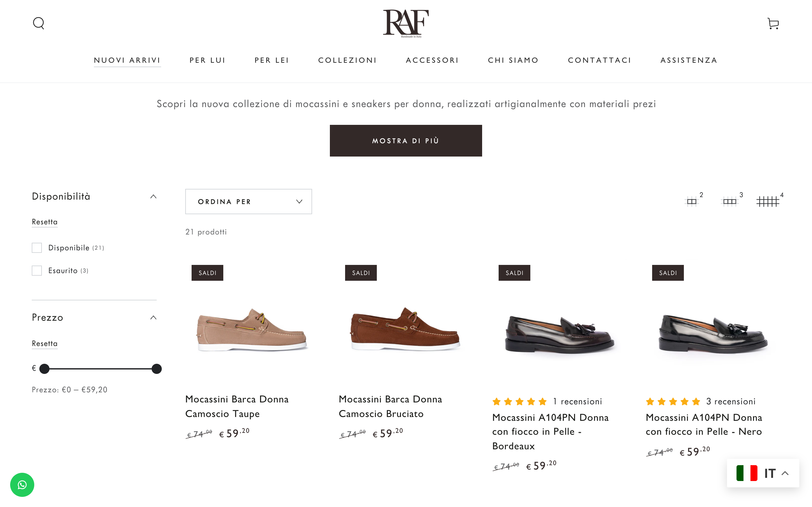Enable the Esaurito filter checkbox
This screenshot has height=507, width=812.
tap(36, 270)
